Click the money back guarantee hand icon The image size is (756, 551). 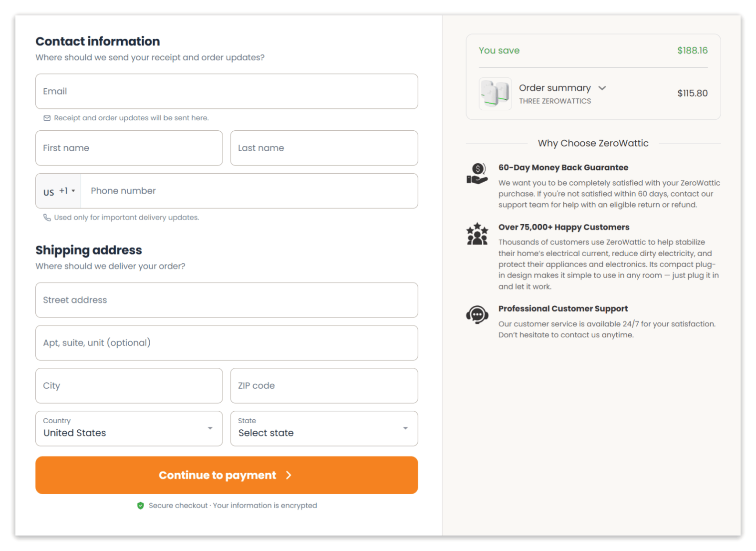477,174
